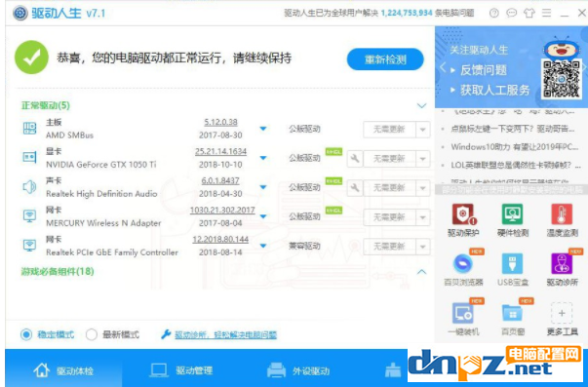Viewport: 588px width, 387px height.
Task: Open the Windows10助力 news link
Action: coord(515,147)
